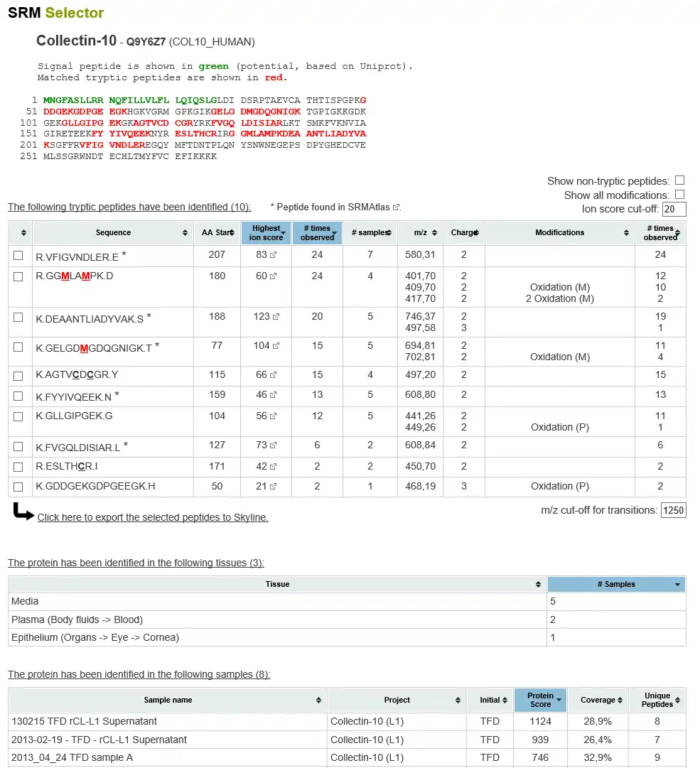Sort samples table by Protein Score

pyautogui.click(x=540, y=701)
